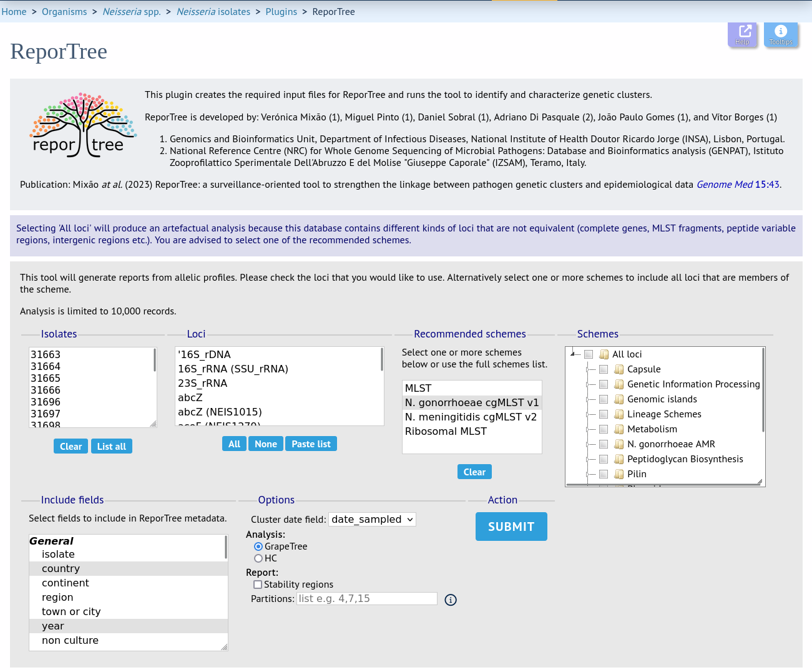Check the Peptidoglycan Biosynthesis checkbox

click(604, 459)
